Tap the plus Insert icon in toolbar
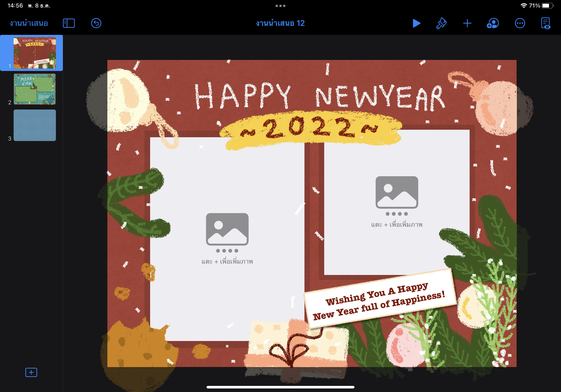Viewport: 561px width, 392px height. pos(467,23)
